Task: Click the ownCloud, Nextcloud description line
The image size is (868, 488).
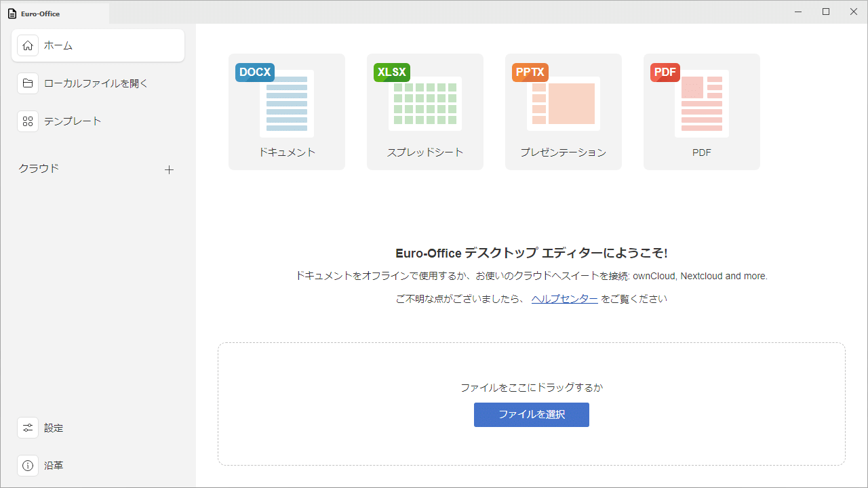Action: pyautogui.click(x=532, y=276)
